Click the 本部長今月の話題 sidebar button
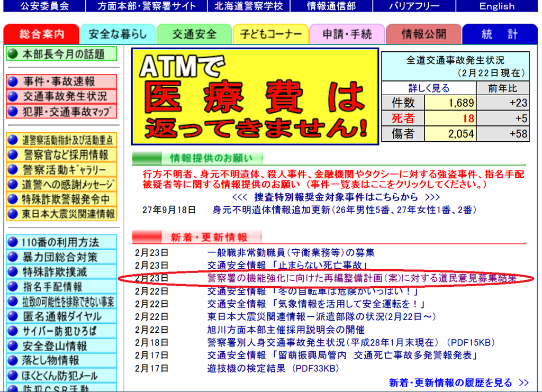Viewport: 542px width, 392px height. point(61,54)
